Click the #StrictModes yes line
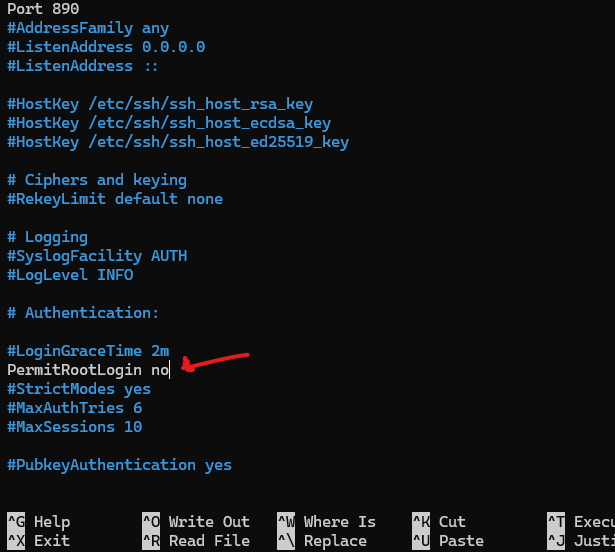 (x=79, y=389)
